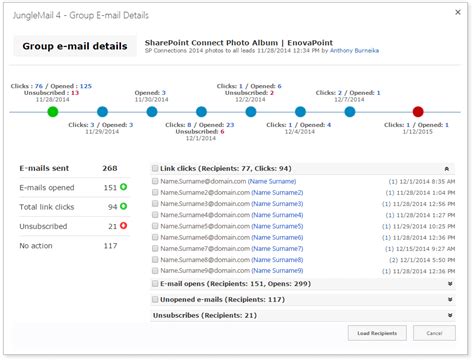Click the No action count 117

click(x=110, y=246)
